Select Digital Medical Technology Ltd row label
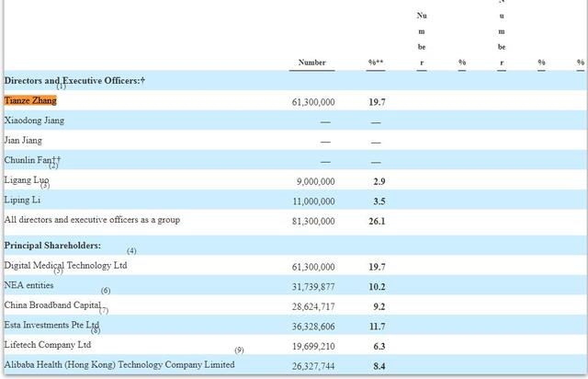 (x=65, y=266)
